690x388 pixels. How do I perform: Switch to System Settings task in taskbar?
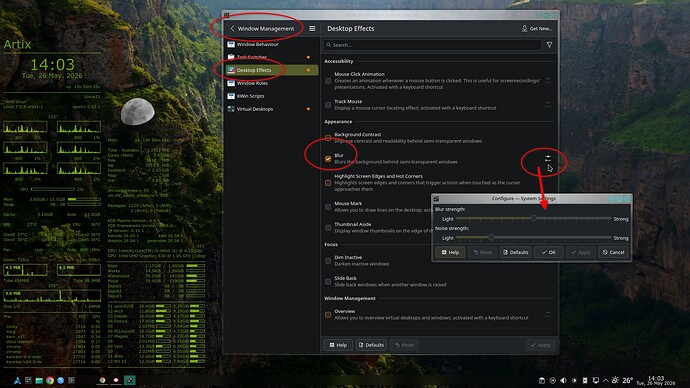[130, 381]
